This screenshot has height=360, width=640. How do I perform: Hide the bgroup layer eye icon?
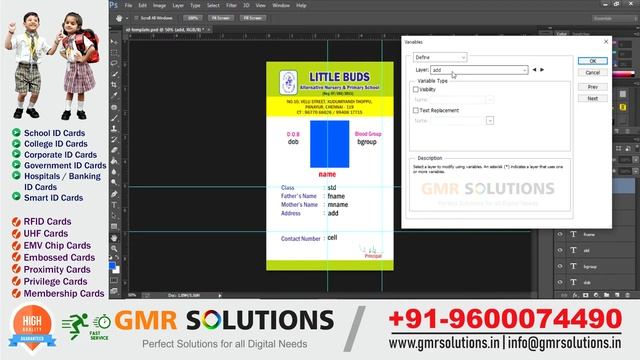(x=560, y=266)
